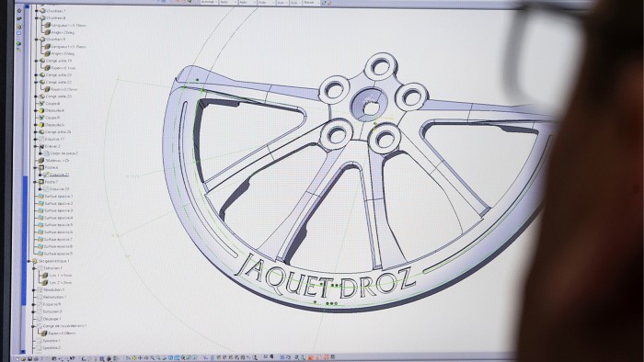Collapse the Enlever.2 tree node
The height and width of the screenshot is (362, 644).
click(x=36, y=146)
